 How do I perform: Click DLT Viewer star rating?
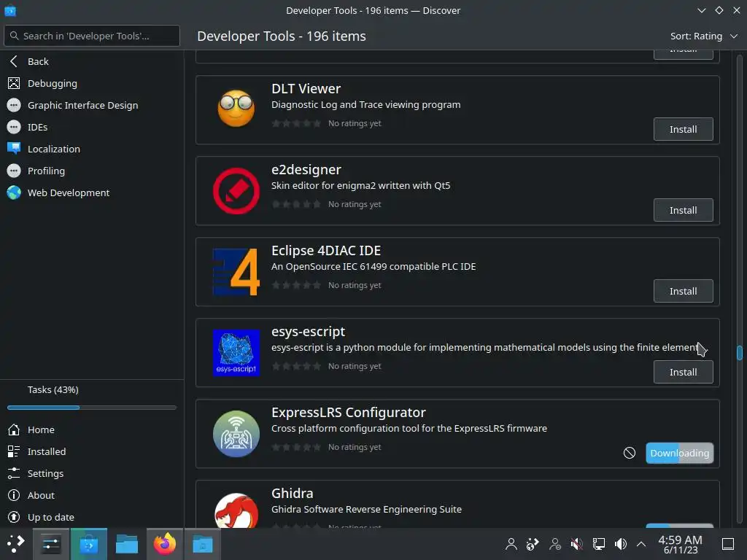coord(296,123)
